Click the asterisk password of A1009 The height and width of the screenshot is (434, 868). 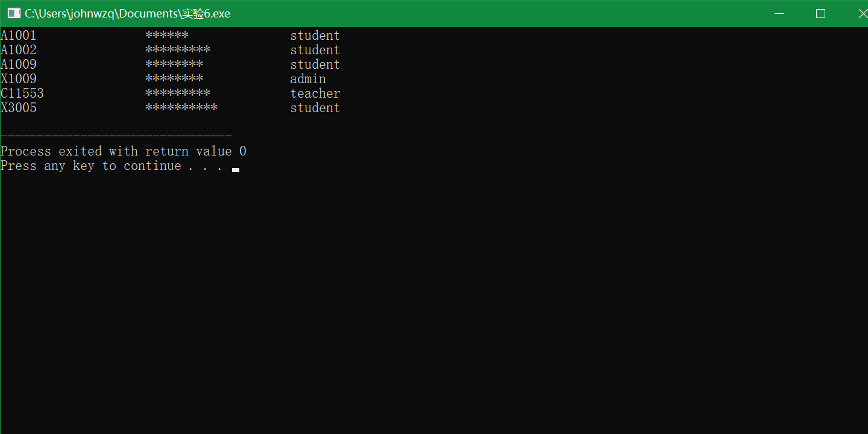[174, 64]
